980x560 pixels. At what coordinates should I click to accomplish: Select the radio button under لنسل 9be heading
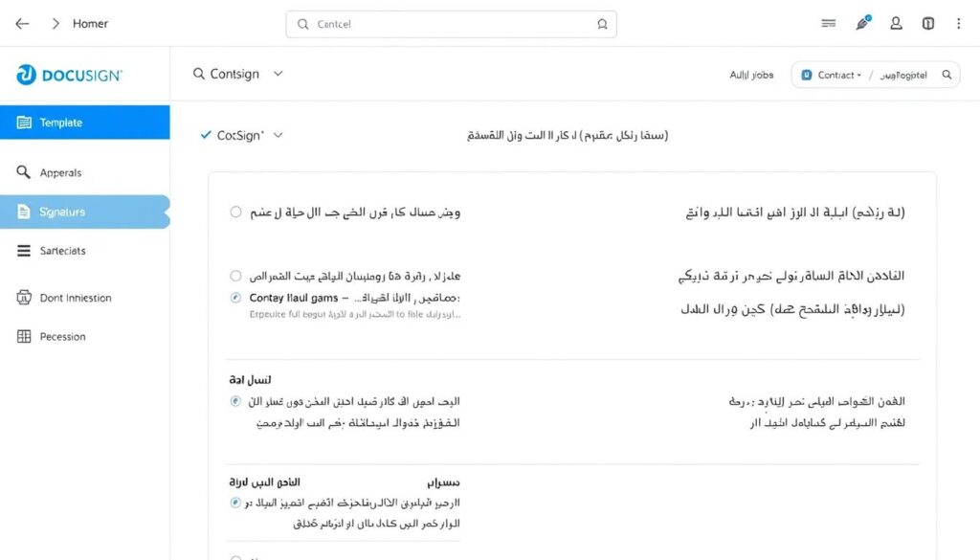[x=235, y=401]
